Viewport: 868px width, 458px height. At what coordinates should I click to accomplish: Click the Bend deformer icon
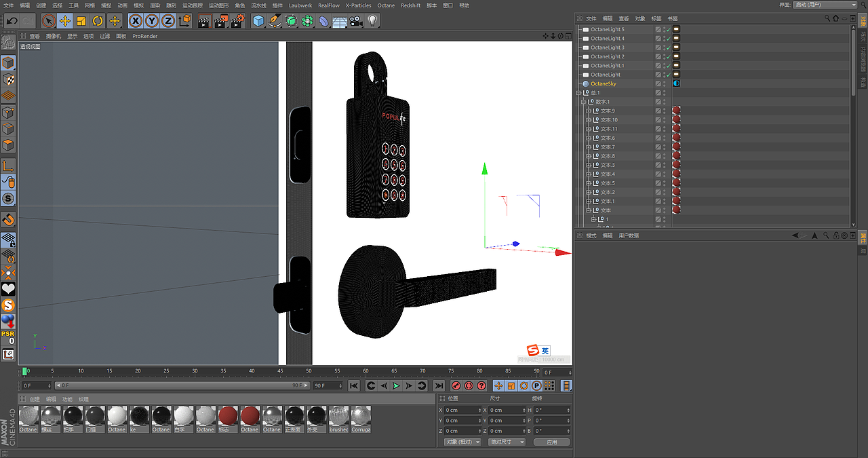coord(323,21)
